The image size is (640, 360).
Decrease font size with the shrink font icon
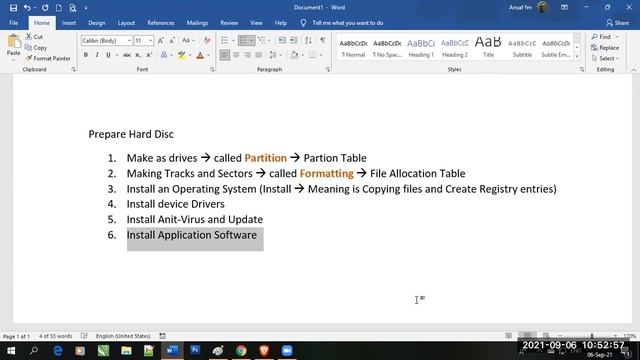172,40
